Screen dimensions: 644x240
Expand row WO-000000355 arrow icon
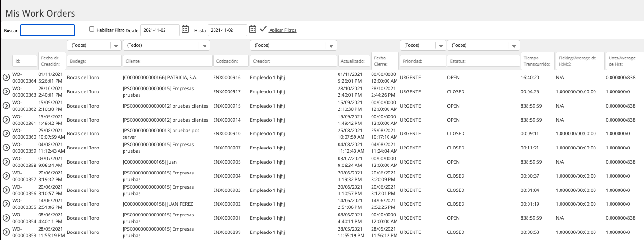click(6, 204)
